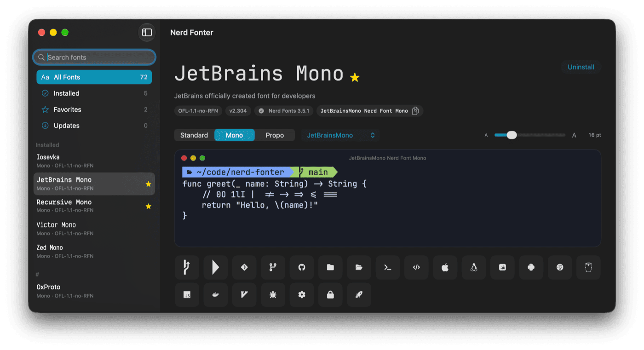Switch to the Propo variant tab
This screenshot has height=350, width=644.
(275, 135)
